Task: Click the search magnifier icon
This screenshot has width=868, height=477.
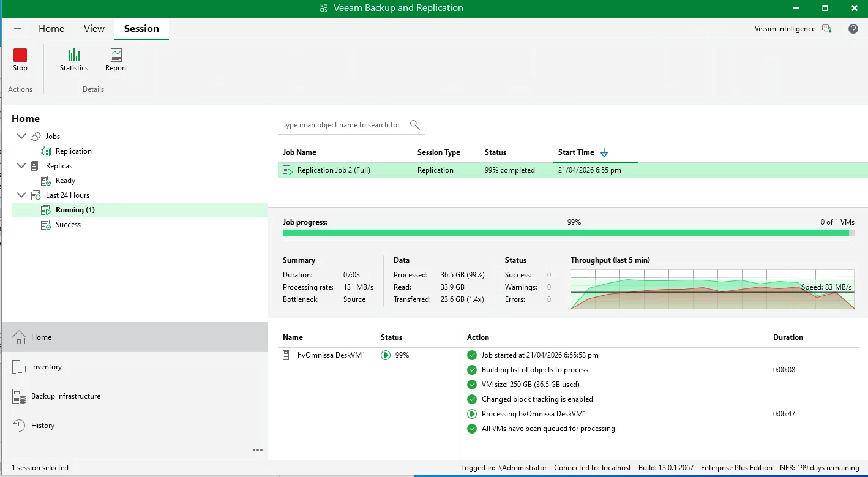Action: (414, 125)
